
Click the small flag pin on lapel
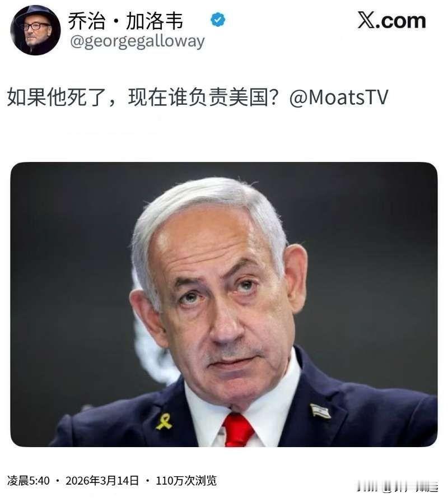click(x=320, y=411)
